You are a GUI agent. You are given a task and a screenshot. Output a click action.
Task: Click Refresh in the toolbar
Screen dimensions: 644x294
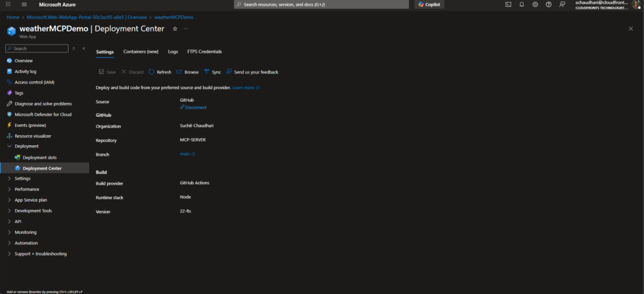(160, 72)
